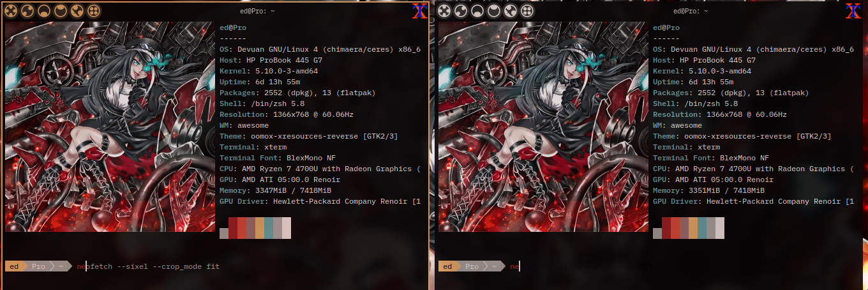The height and width of the screenshot is (290, 868).
Task: Click third white titlebar button in right window
Action: point(477,11)
